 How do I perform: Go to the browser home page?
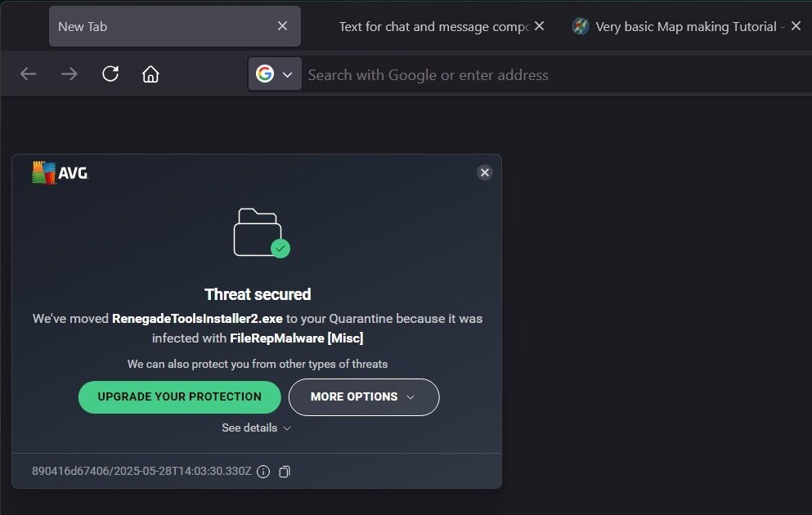tap(150, 74)
